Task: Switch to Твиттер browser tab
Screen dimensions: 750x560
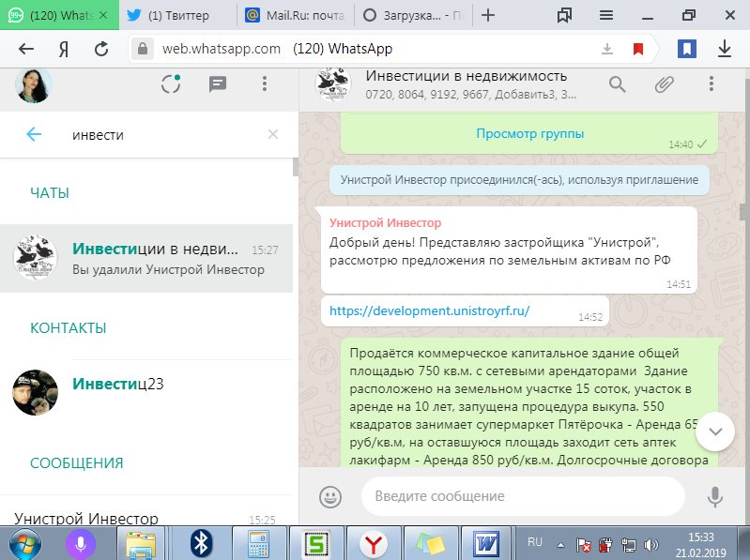Action: click(x=177, y=15)
